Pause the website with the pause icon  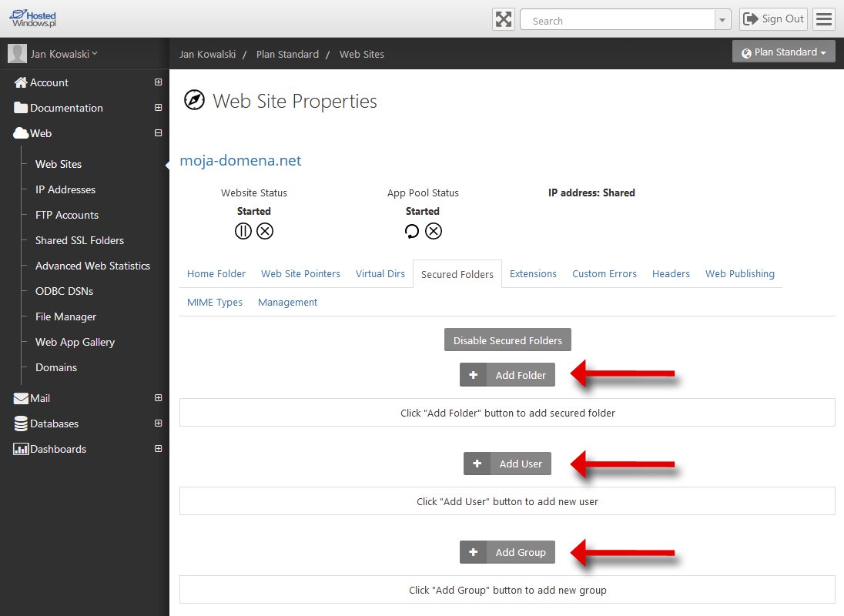243,231
